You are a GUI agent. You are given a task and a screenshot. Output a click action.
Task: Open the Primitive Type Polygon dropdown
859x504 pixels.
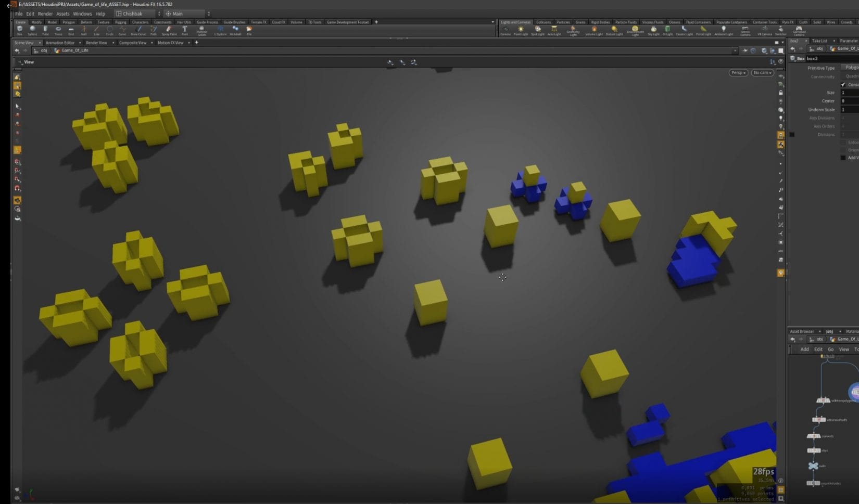tap(851, 67)
